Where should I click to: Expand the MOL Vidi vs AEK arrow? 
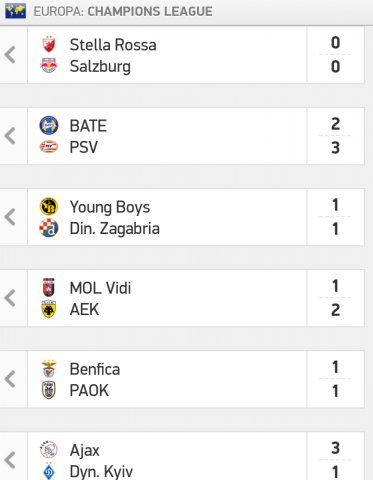tap(11, 298)
